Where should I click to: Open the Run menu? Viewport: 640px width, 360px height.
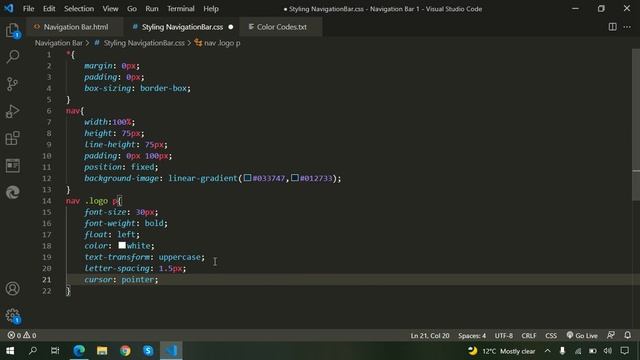pyautogui.click(x=152, y=9)
